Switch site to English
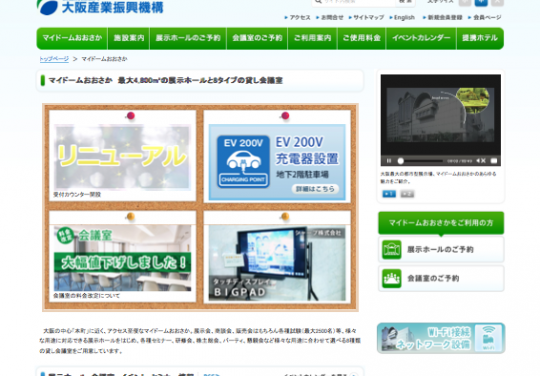 (404, 17)
